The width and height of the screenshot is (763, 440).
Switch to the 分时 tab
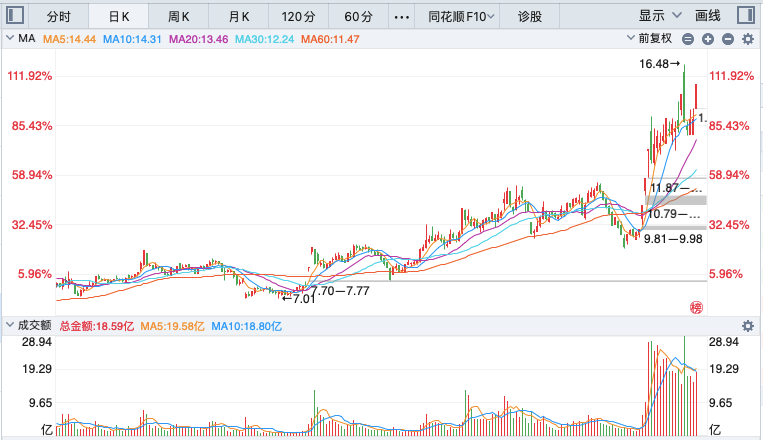click(x=59, y=17)
